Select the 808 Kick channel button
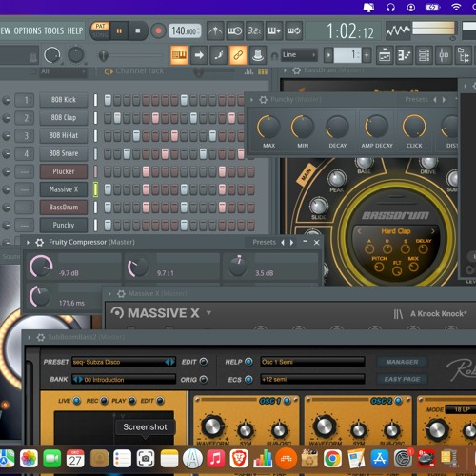Screen dimensions: 476x476 [64, 100]
